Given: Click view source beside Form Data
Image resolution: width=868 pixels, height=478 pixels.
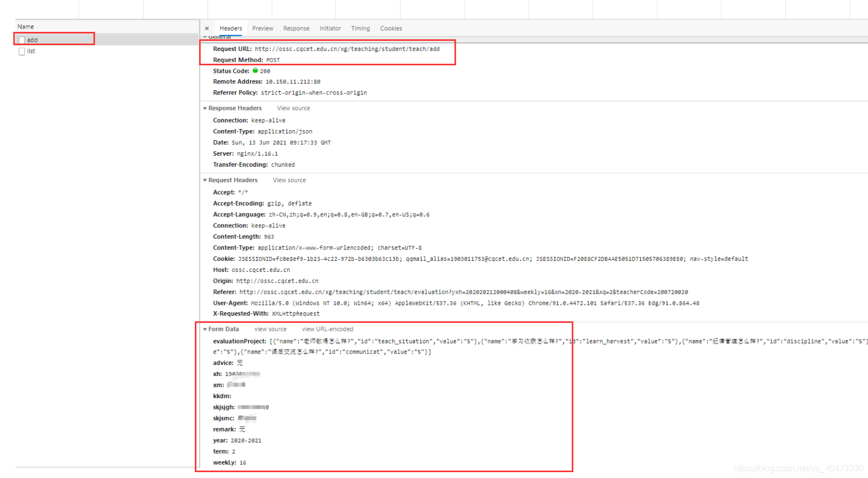Looking at the screenshot, I should pos(270,329).
